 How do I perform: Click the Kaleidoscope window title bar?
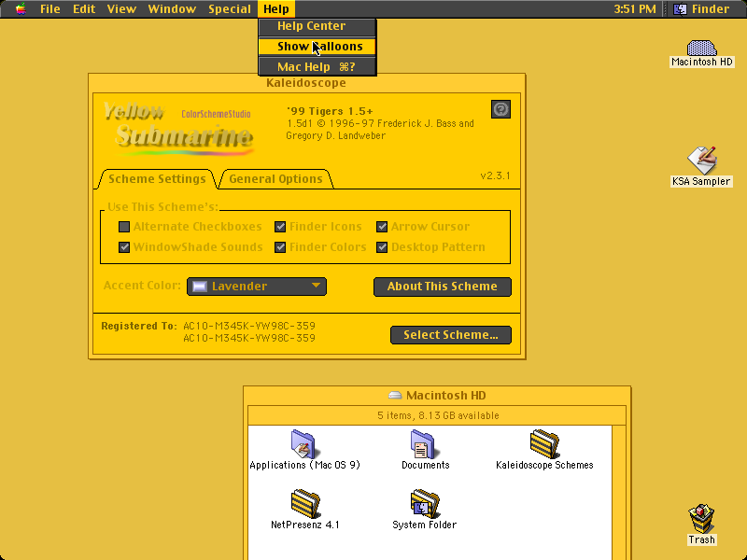click(x=306, y=83)
